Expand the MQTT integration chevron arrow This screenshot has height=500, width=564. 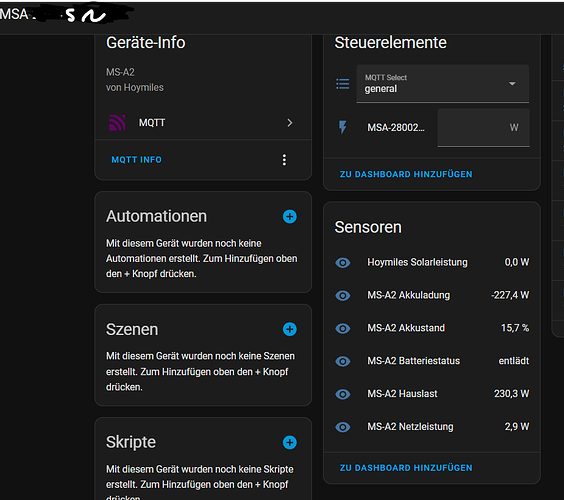(290, 123)
